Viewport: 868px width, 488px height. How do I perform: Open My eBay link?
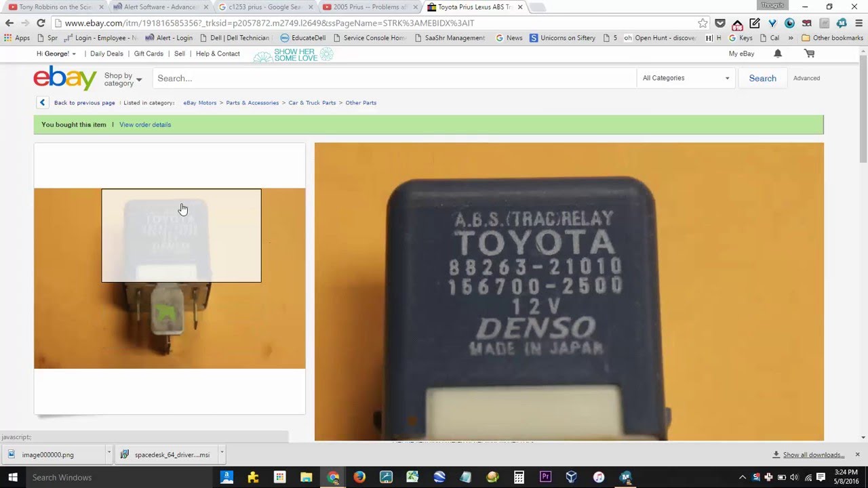coord(741,54)
